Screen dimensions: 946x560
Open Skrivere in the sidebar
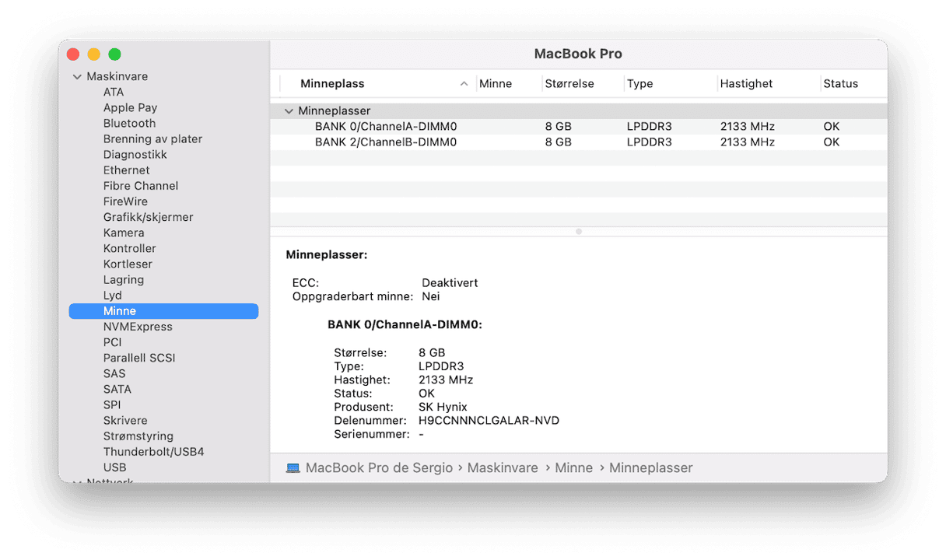point(125,420)
